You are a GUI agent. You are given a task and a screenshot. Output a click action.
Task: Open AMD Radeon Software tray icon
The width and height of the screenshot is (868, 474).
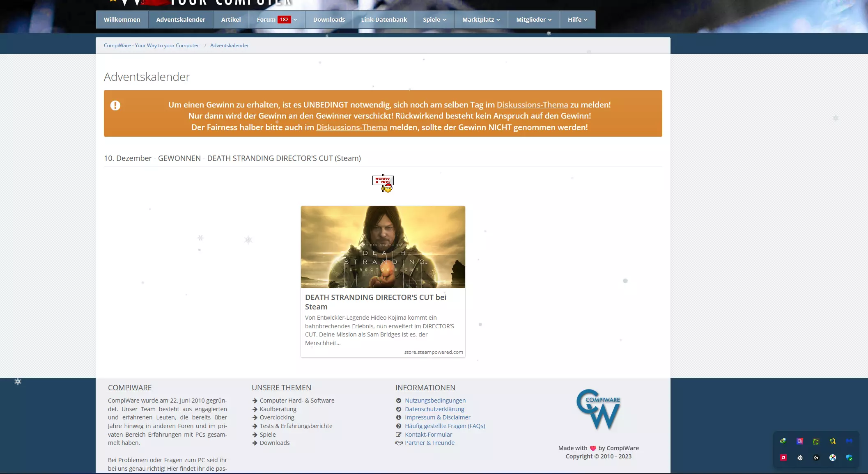tap(783, 458)
